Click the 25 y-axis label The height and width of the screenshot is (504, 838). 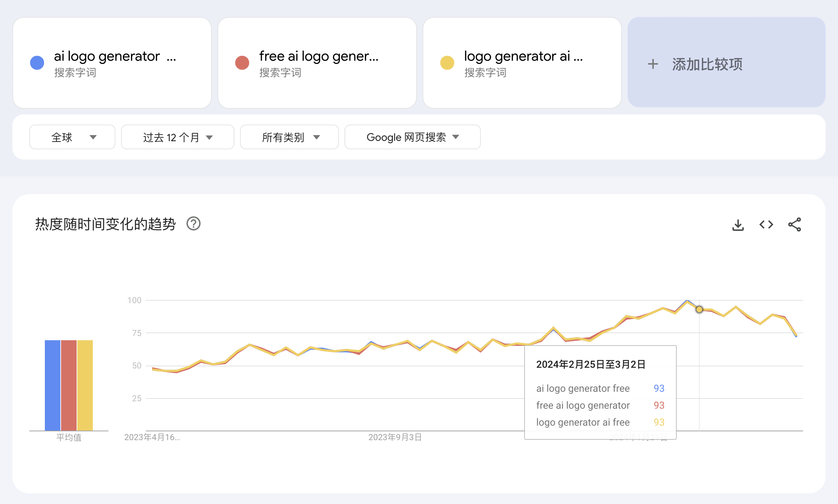137,398
